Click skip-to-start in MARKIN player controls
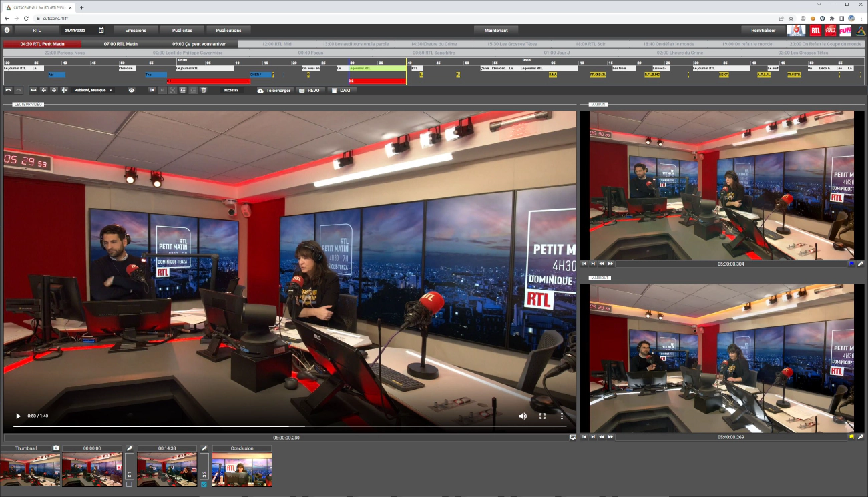This screenshot has width=868, height=497. coord(585,264)
